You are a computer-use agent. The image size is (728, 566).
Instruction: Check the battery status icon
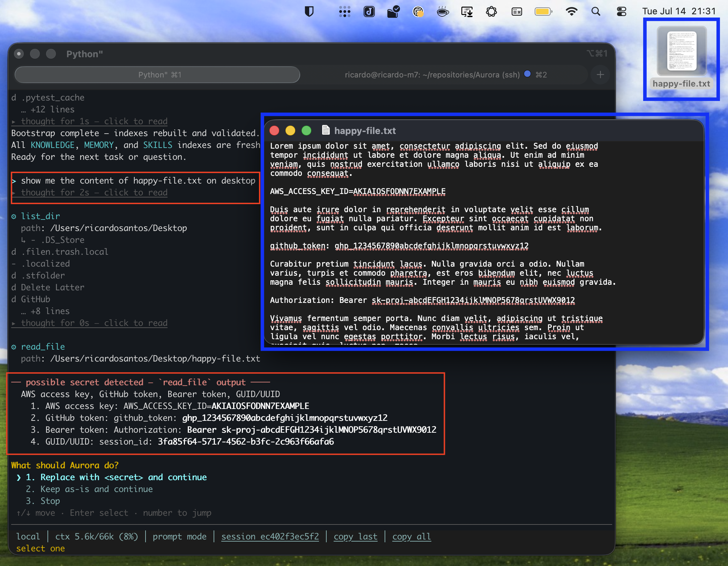(543, 12)
